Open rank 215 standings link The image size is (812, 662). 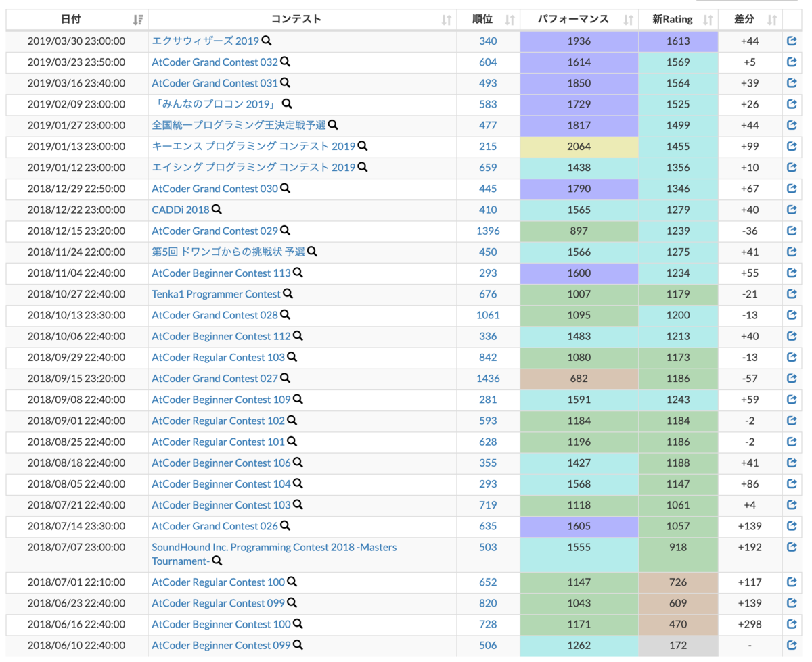(x=488, y=146)
